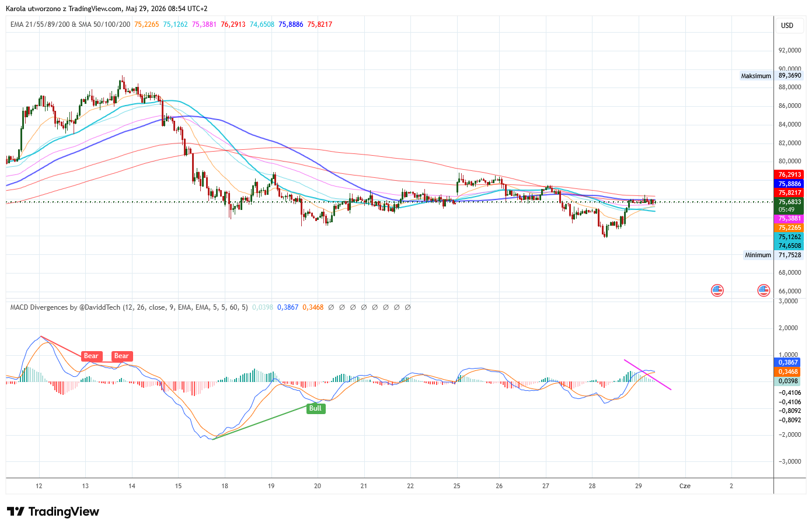Screen dimensions: 812x529
Task: Select the green Bull divergence label
Action: click(315, 408)
